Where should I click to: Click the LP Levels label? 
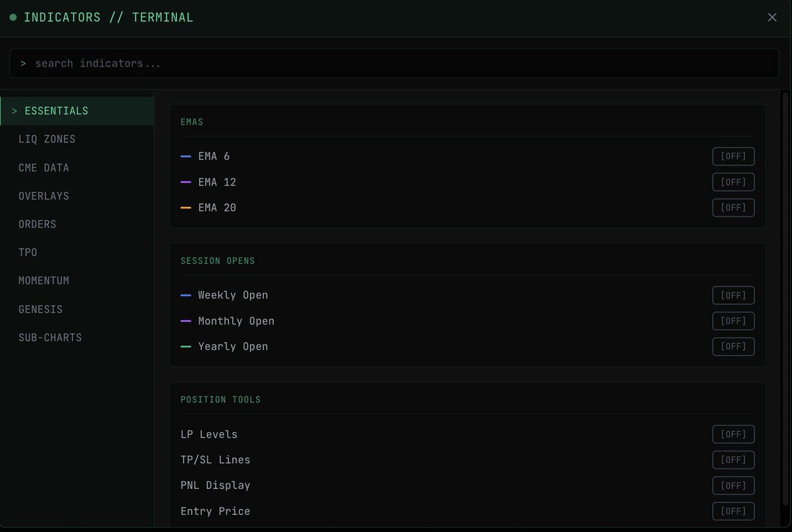point(209,434)
